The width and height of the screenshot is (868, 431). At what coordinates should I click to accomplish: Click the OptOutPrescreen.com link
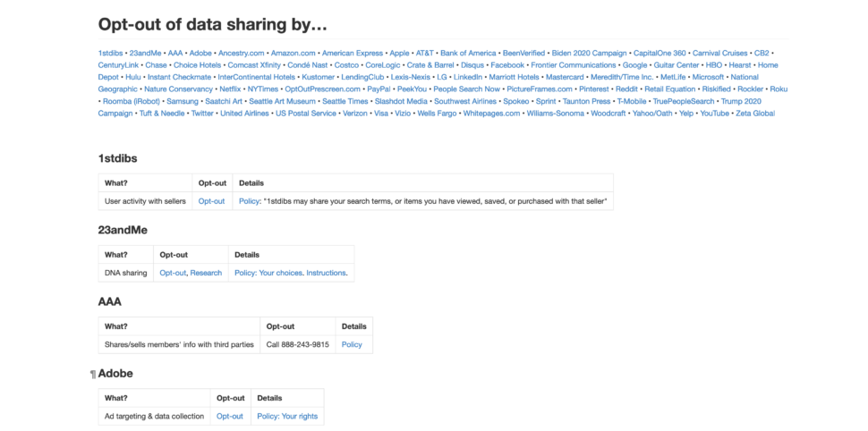coord(323,89)
